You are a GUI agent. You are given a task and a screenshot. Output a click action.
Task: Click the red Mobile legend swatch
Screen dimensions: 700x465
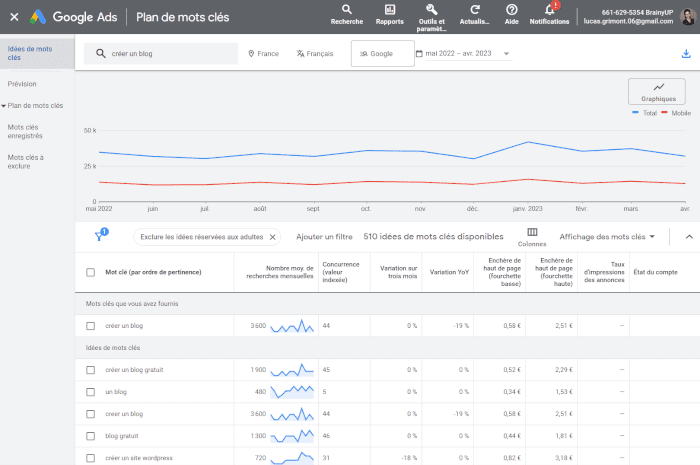point(664,113)
